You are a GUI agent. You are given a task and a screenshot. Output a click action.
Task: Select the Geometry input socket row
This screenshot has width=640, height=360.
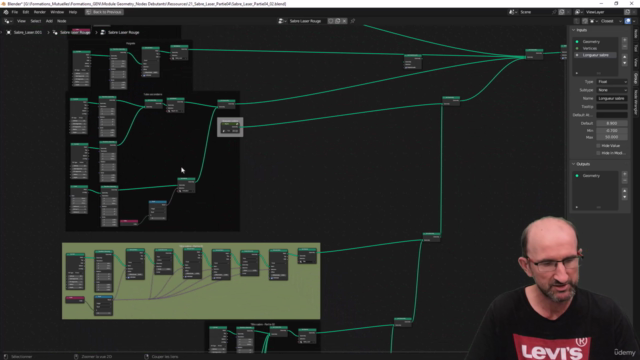tap(596, 42)
